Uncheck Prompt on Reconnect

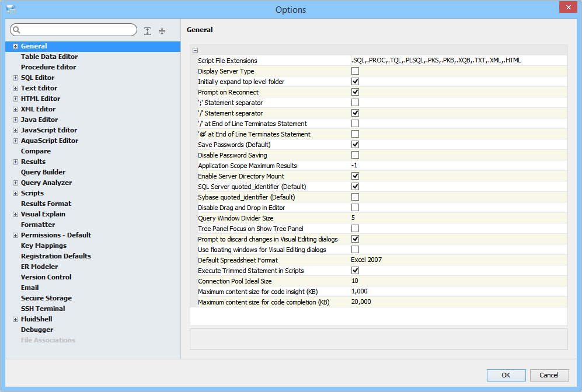(x=355, y=92)
